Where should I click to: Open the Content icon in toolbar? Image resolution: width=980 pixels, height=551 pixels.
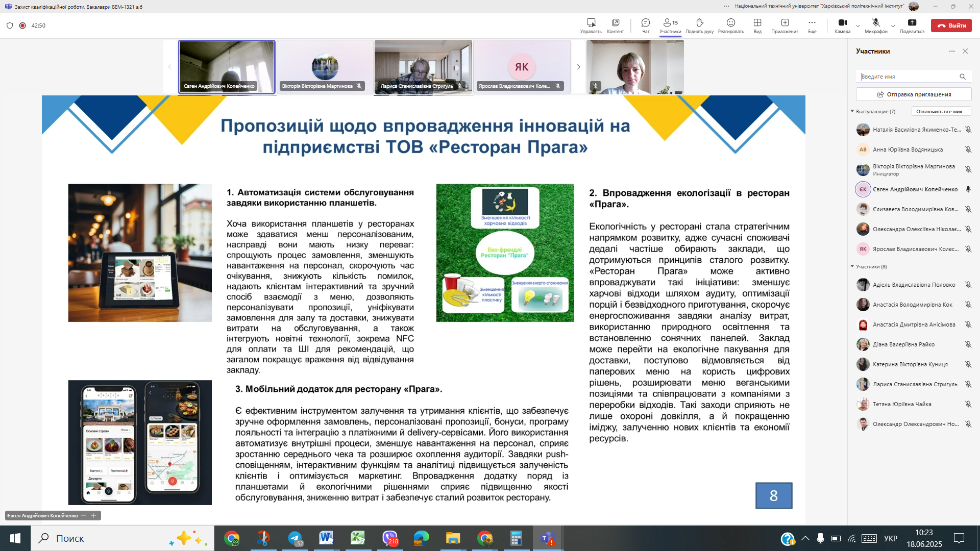click(x=615, y=25)
